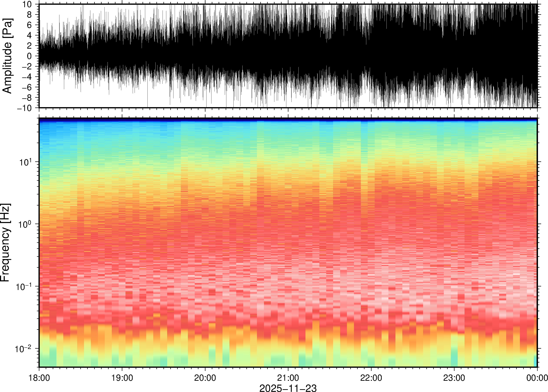Click the 0 amplitude tick label
Viewport: 548px width, 392px height.
point(30,56)
